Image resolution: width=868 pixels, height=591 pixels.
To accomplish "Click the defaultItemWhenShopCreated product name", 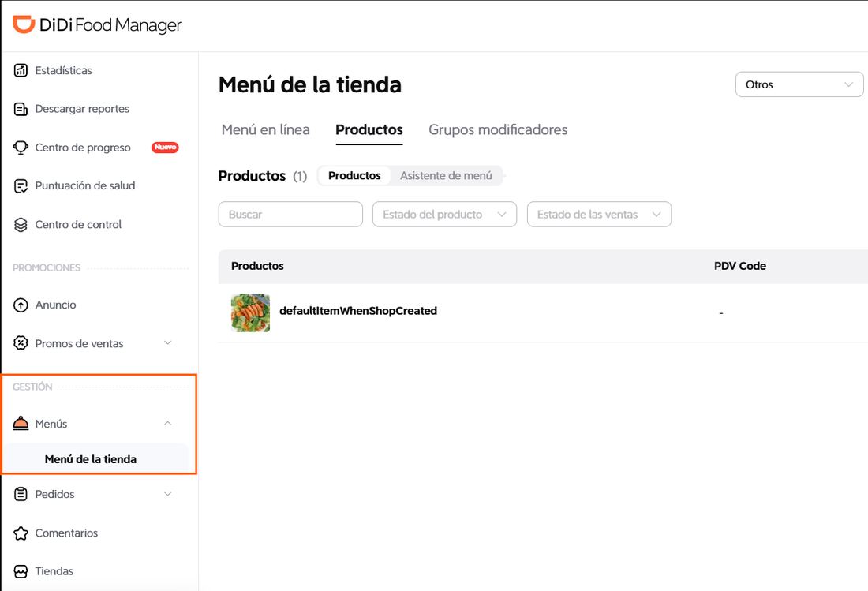I will 358,311.
